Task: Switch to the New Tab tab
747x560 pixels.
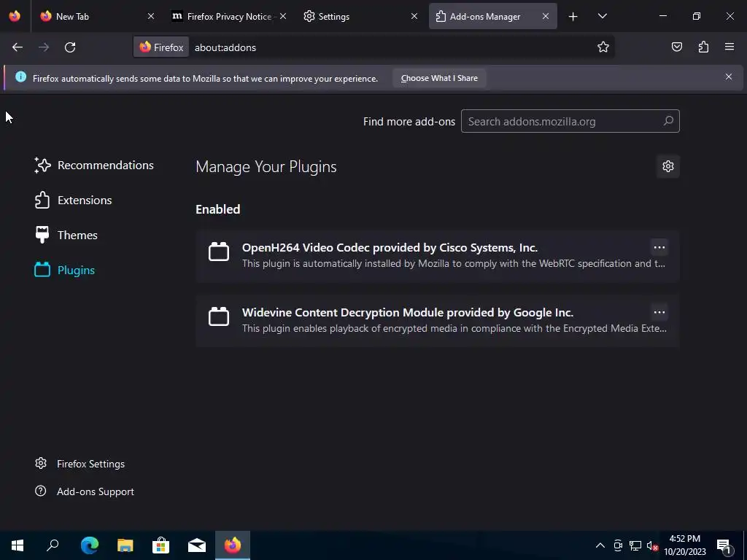Action: point(96,16)
